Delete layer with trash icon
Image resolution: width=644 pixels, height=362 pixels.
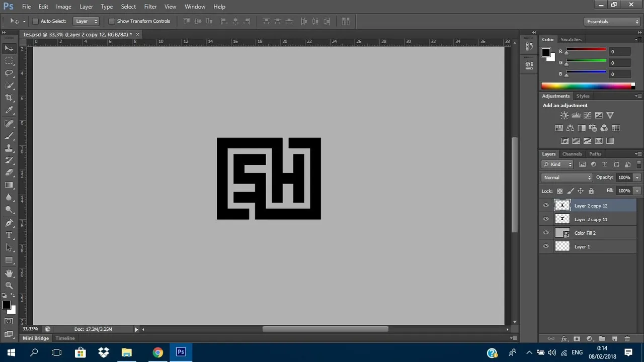pos(627,339)
